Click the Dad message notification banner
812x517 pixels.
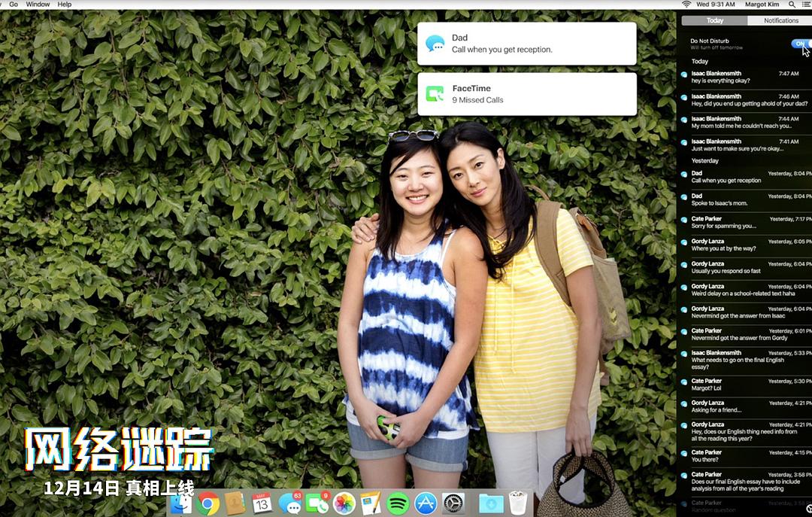(x=526, y=44)
